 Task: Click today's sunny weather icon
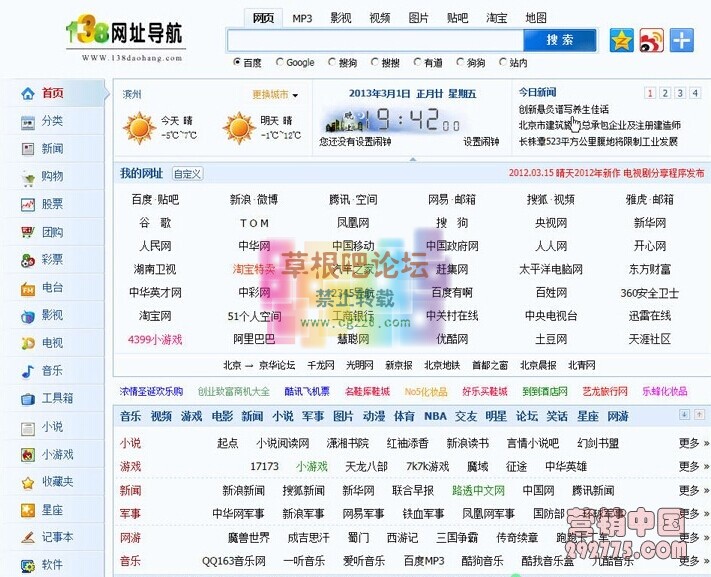pyautogui.click(x=140, y=127)
